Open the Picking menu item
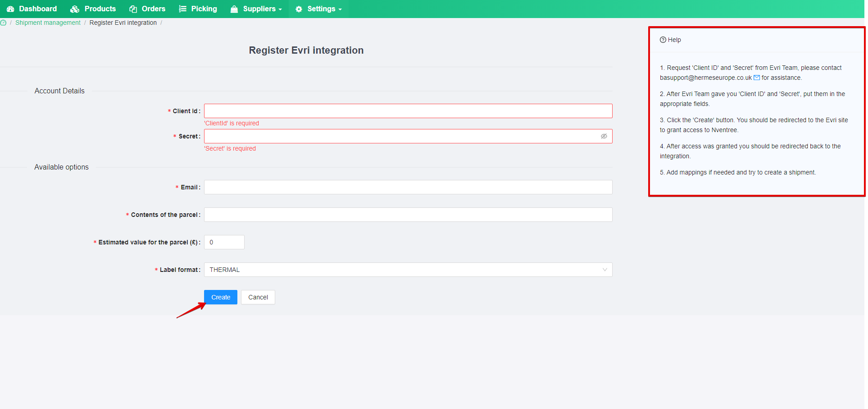Viewport: 868px width, 409px height. [198, 9]
